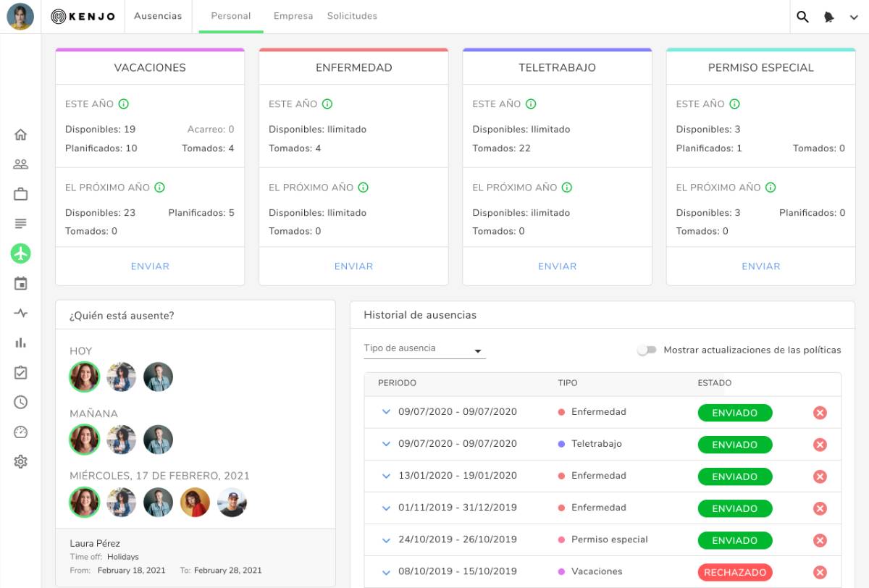Expand the 13/01/2020 - 19/01/2020 row
The image size is (869, 588).
click(x=386, y=476)
